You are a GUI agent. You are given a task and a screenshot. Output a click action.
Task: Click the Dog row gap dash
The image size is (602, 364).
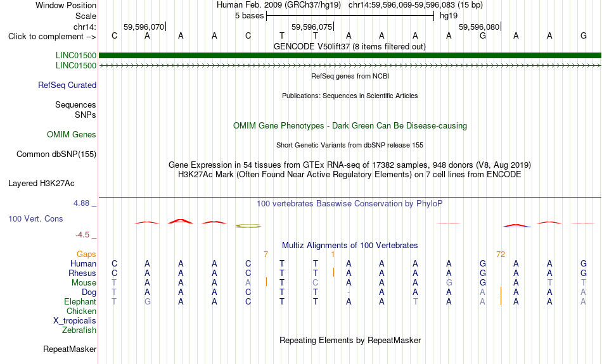pos(349,292)
